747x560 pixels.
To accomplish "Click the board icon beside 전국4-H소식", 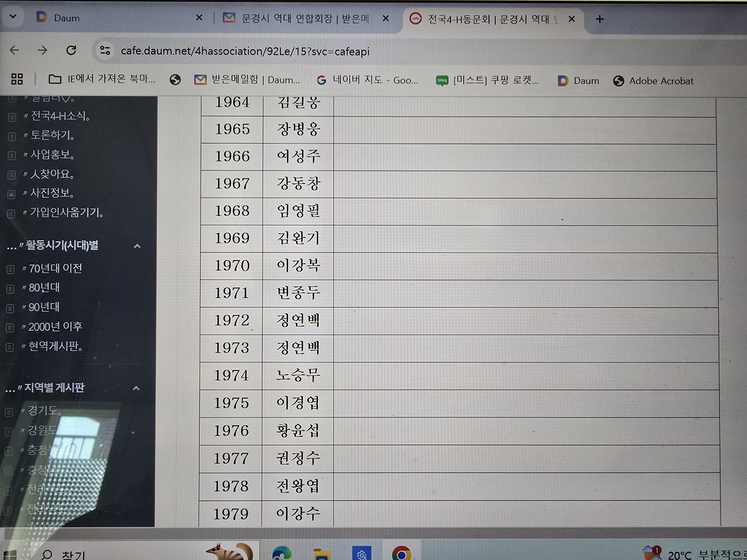I will click(x=12, y=117).
